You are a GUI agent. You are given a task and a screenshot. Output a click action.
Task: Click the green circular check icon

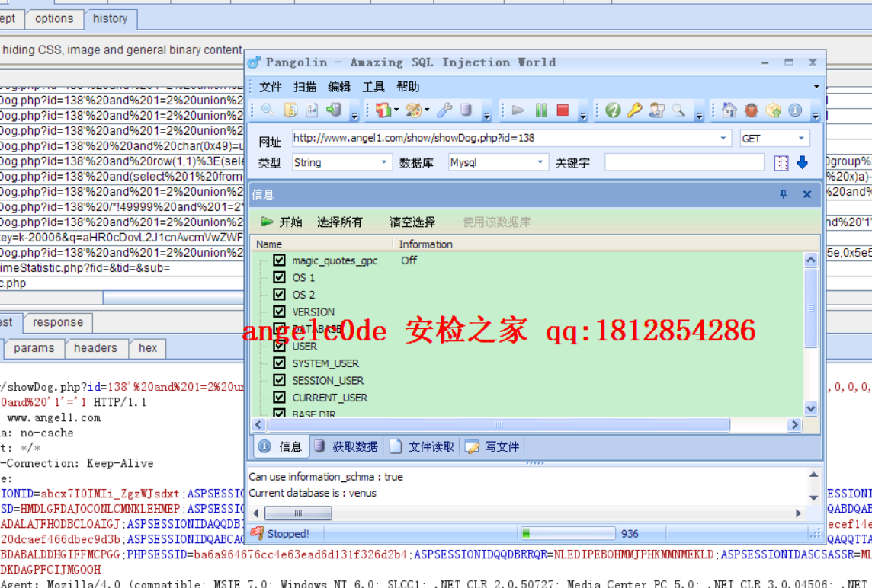[x=614, y=110]
